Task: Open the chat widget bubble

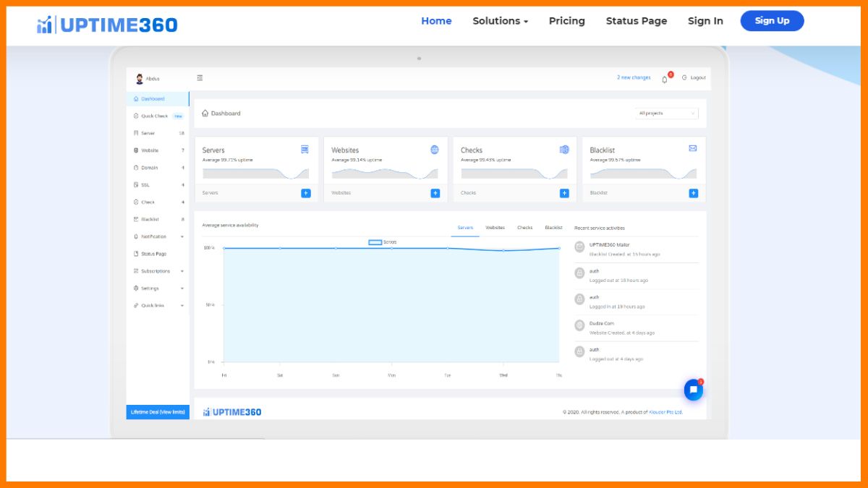Action: [x=693, y=390]
